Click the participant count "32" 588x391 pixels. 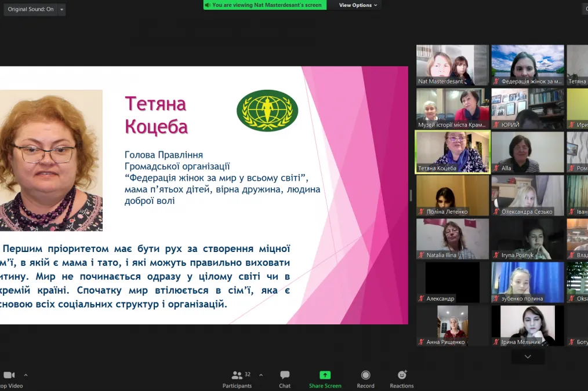pos(248,374)
